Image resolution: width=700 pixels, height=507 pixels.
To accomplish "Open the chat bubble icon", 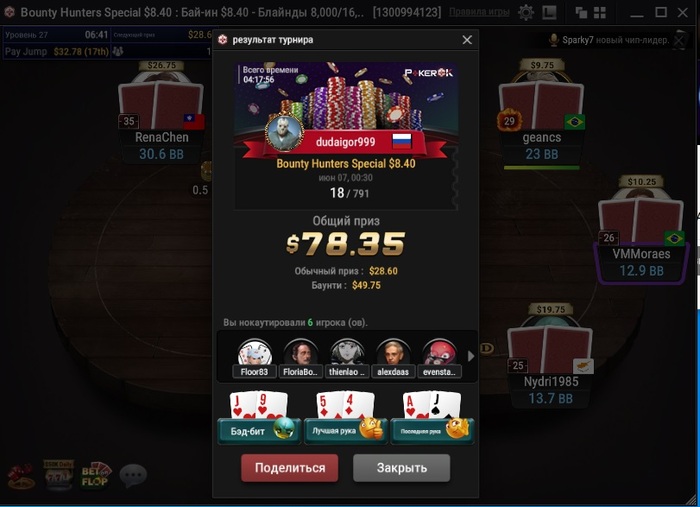I will click(133, 475).
